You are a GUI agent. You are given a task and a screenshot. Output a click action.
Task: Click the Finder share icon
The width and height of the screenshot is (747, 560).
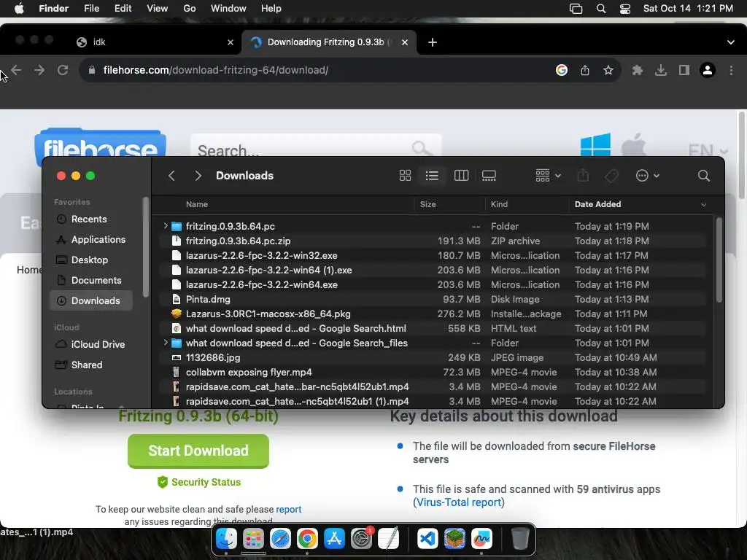tap(583, 176)
